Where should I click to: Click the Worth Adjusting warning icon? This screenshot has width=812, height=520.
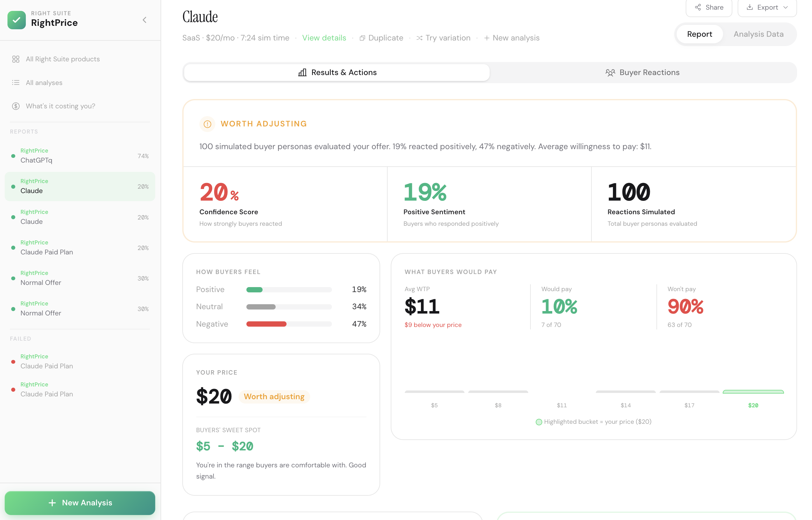point(207,124)
